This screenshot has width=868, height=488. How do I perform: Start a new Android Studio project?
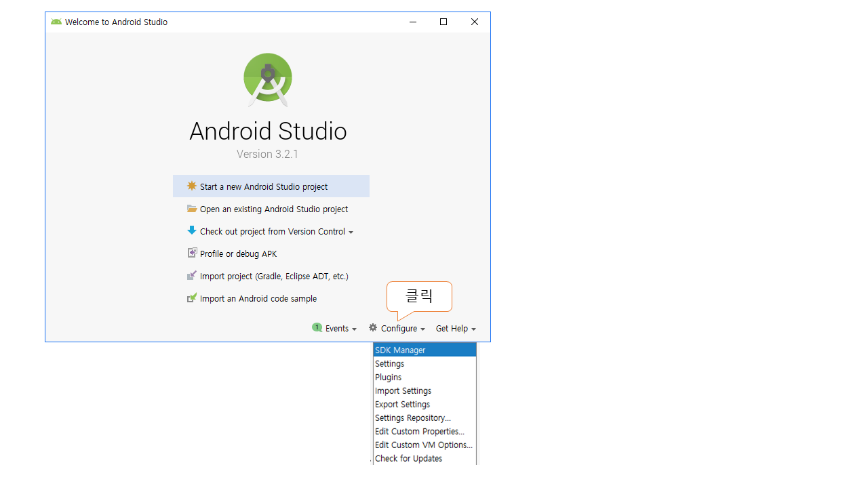(x=264, y=187)
